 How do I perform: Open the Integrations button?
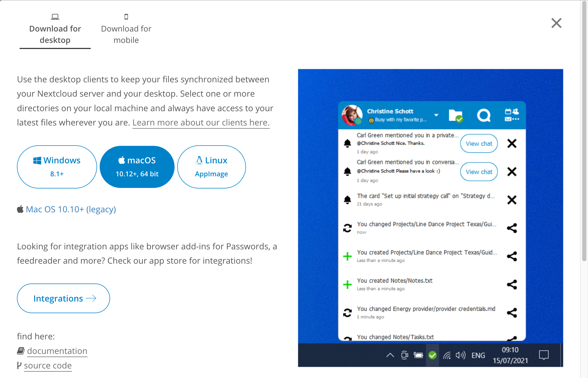pyautogui.click(x=63, y=298)
